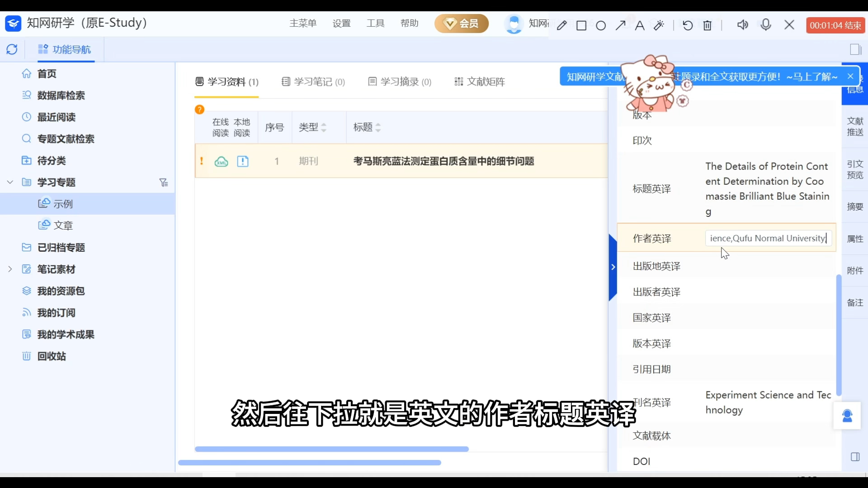Viewport: 868px width, 488px height.
Task: Click the 标题英译 field value
Action: tap(767, 189)
